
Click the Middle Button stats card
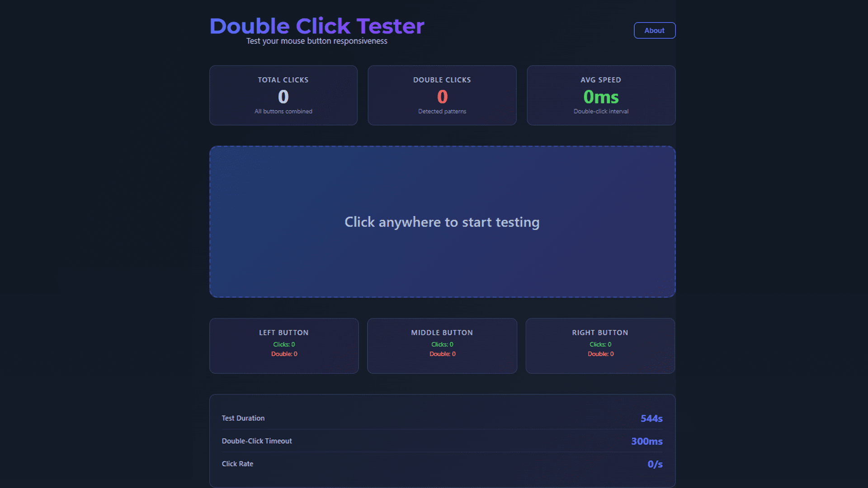pos(442,346)
